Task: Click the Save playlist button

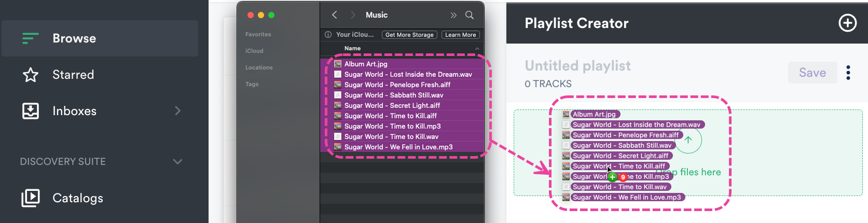Action: click(x=812, y=73)
